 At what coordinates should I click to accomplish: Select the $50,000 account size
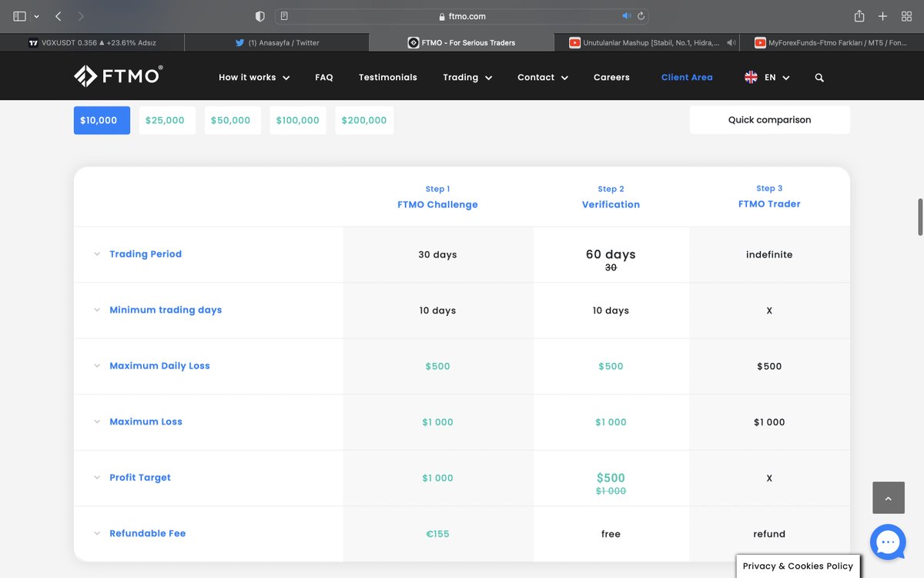233,120
